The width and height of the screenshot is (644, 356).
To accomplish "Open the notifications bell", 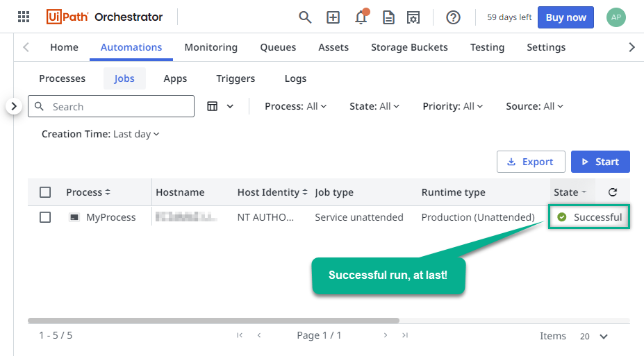I will [361, 17].
